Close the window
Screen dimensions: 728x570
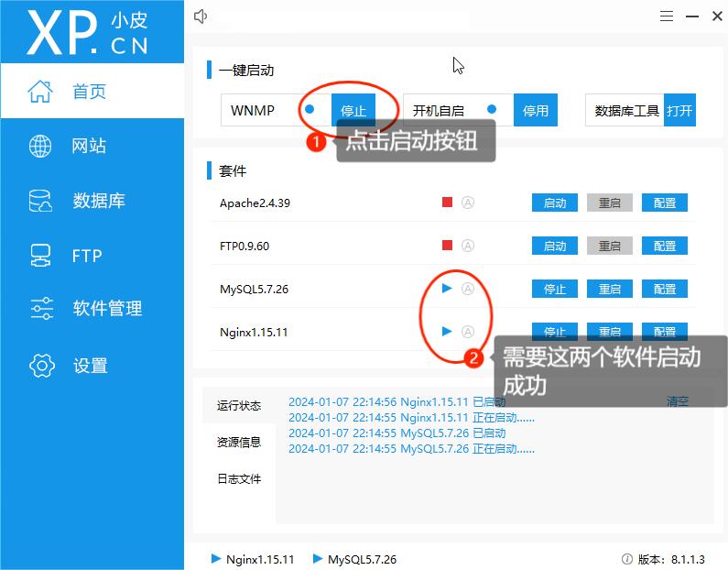pos(717,16)
